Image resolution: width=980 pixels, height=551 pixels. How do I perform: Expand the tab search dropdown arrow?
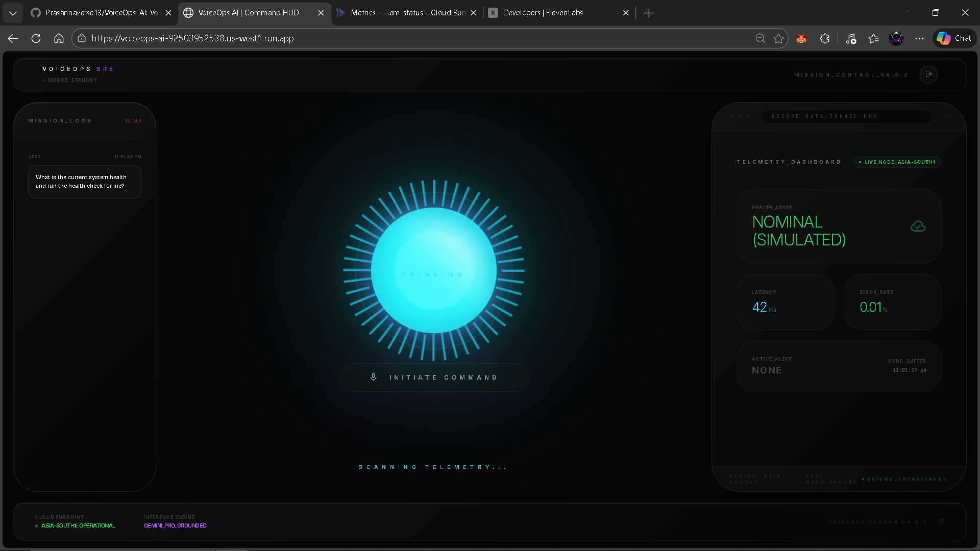tap(13, 13)
